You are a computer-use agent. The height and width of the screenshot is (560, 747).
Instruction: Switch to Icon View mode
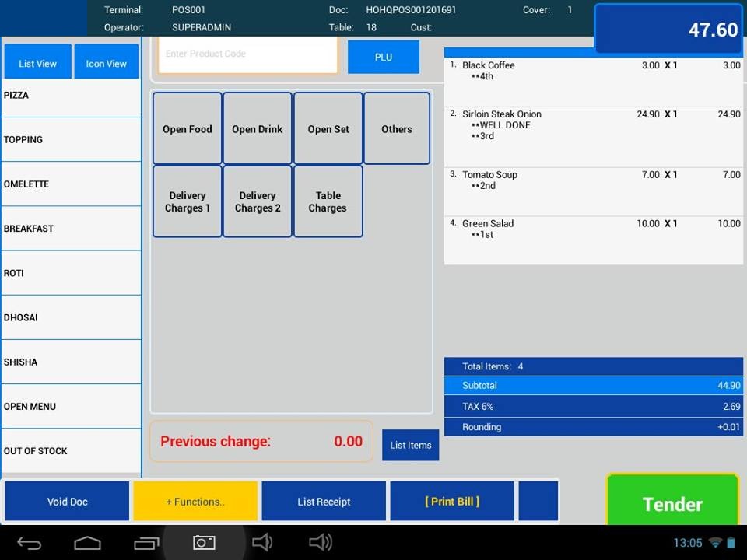[106, 61]
